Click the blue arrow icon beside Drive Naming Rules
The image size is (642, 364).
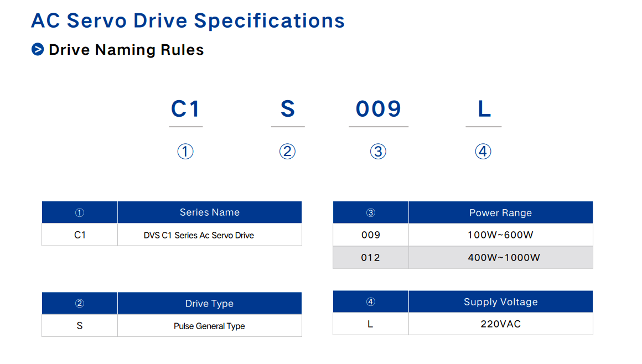click(38, 50)
